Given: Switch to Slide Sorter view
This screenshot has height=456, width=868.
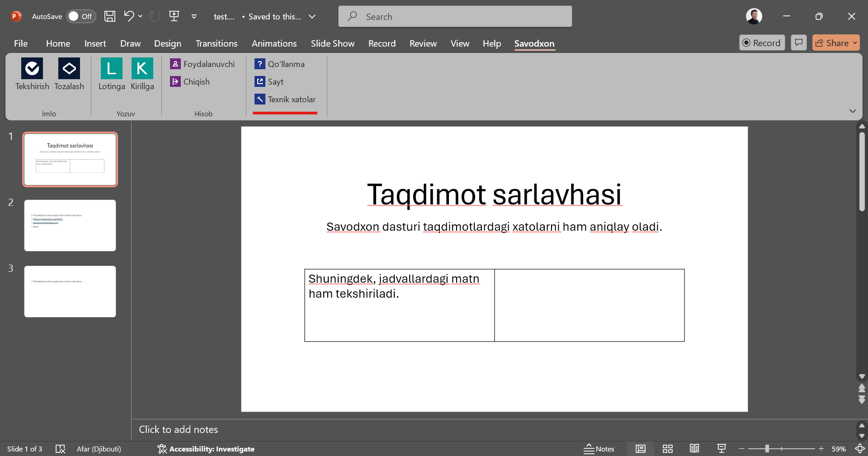Looking at the screenshot, I should pos(668,449).
